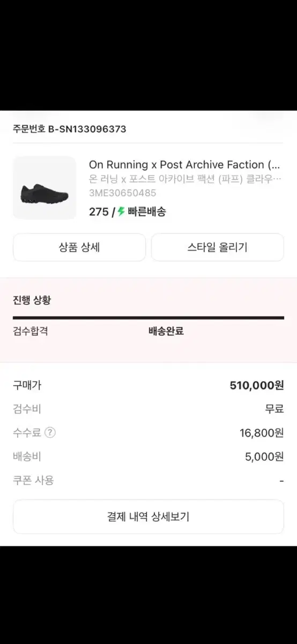Viewport: 297px width, 644px height.
Task: Tap the 510,000원 purchase price
Action: tap(257, 385)
